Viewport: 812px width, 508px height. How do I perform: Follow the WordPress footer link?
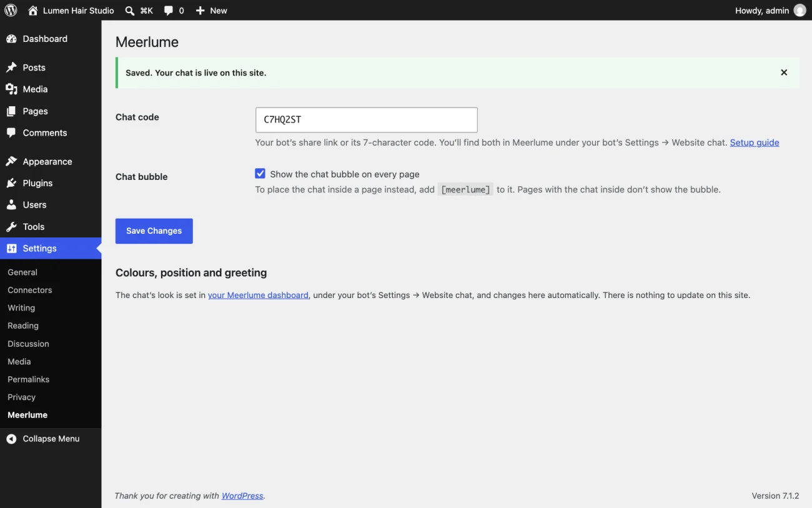(x=242, y=496)
